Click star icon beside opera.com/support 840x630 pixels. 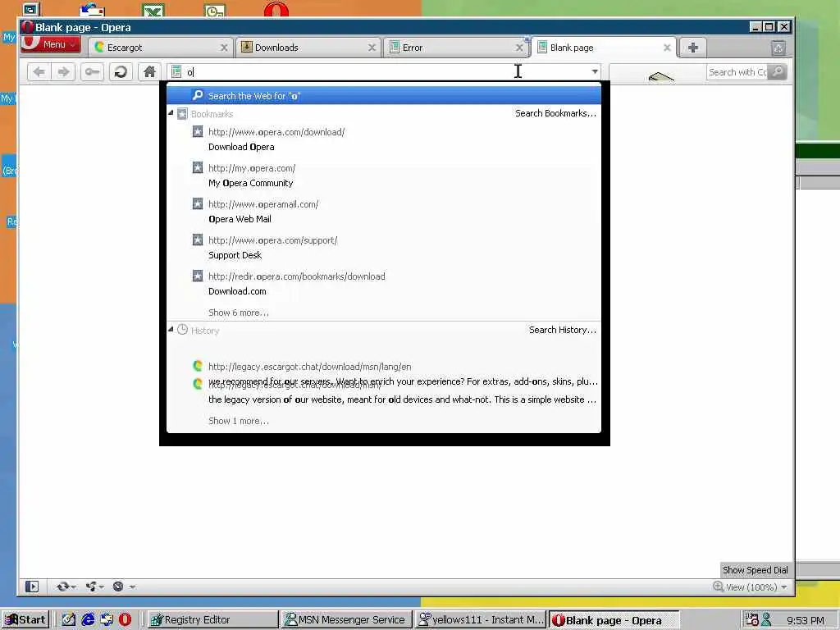pos(198,240)
